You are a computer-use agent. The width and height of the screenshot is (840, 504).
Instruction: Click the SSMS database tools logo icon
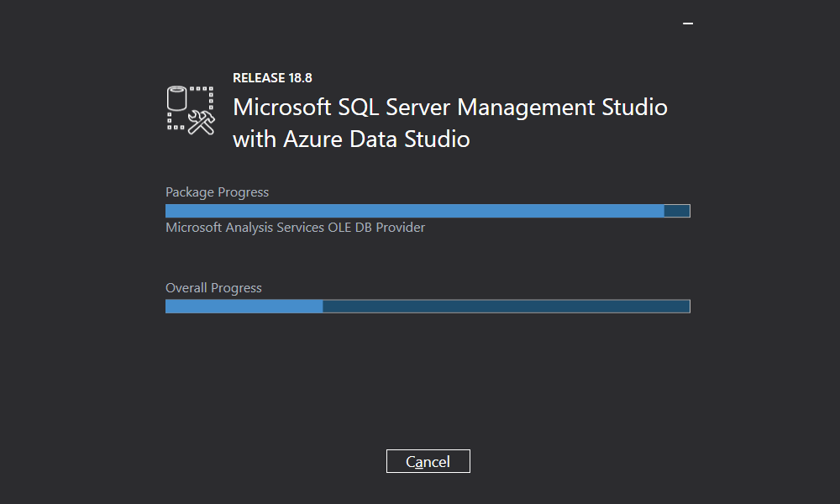pos(191,110)
